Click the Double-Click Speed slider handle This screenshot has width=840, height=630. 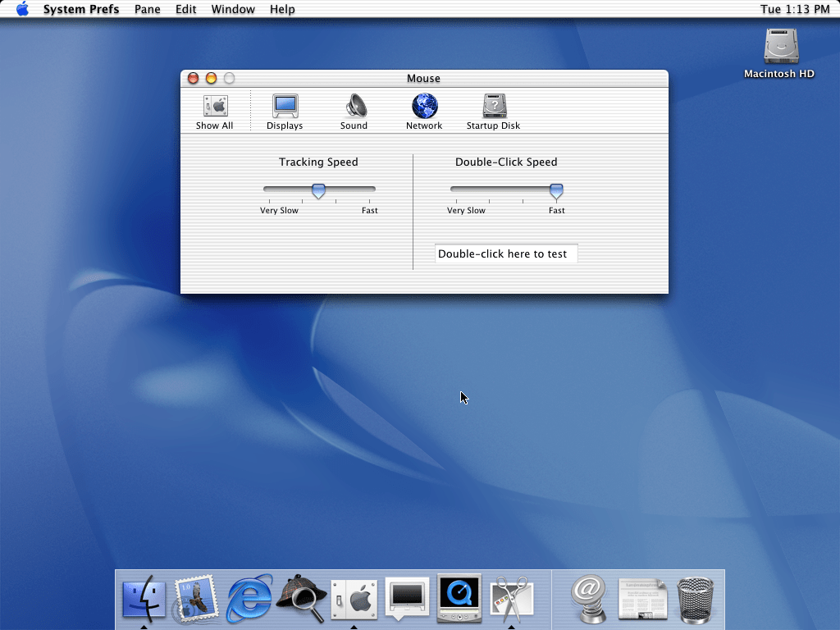coord(556,191)
